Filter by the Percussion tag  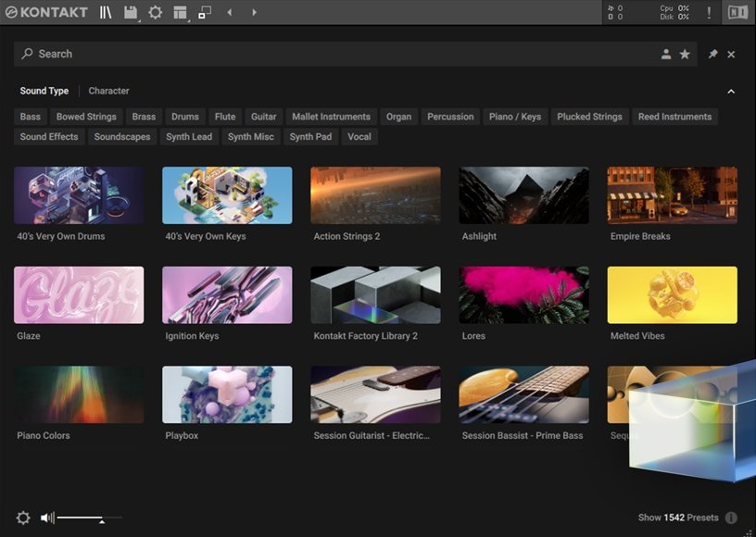450,117
